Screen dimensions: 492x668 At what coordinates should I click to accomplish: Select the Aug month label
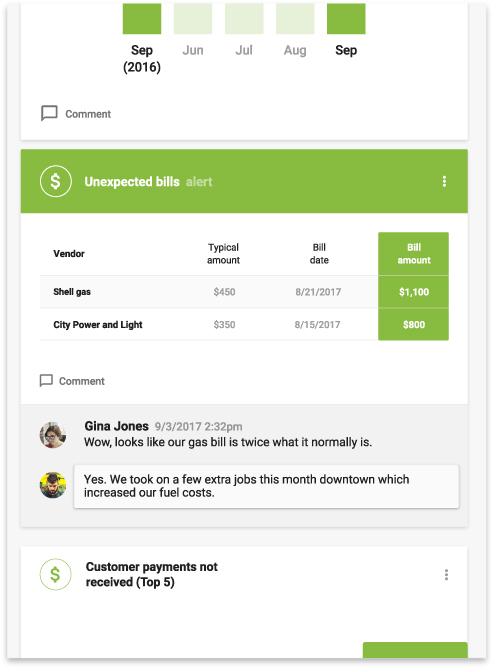pos(295,50)
